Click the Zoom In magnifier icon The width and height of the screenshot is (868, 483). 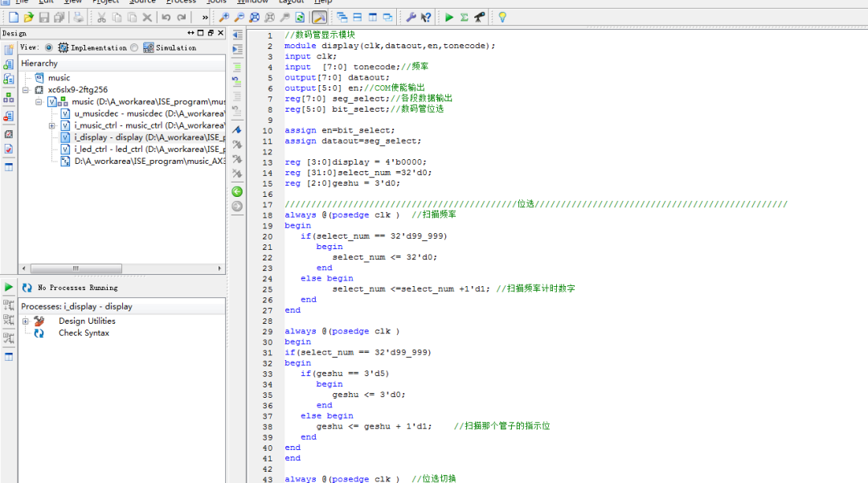(224, 17)
